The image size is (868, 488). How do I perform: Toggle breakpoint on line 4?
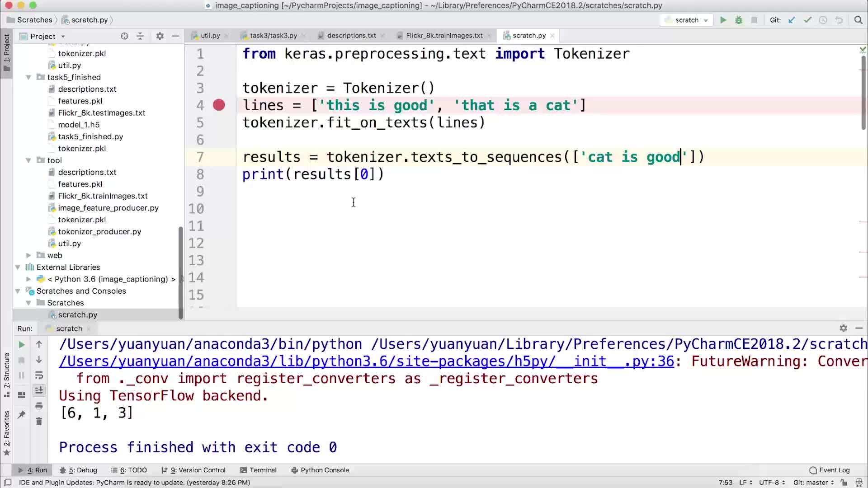(x=219, y=105)
